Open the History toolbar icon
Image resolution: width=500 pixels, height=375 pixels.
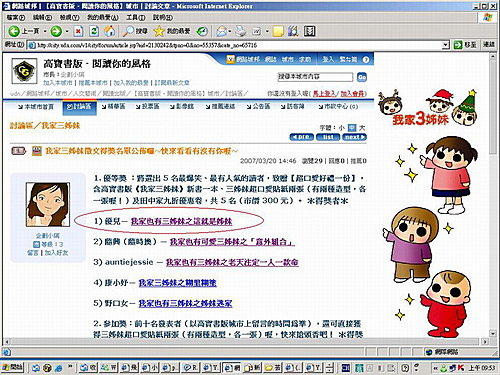pos(202,31)
